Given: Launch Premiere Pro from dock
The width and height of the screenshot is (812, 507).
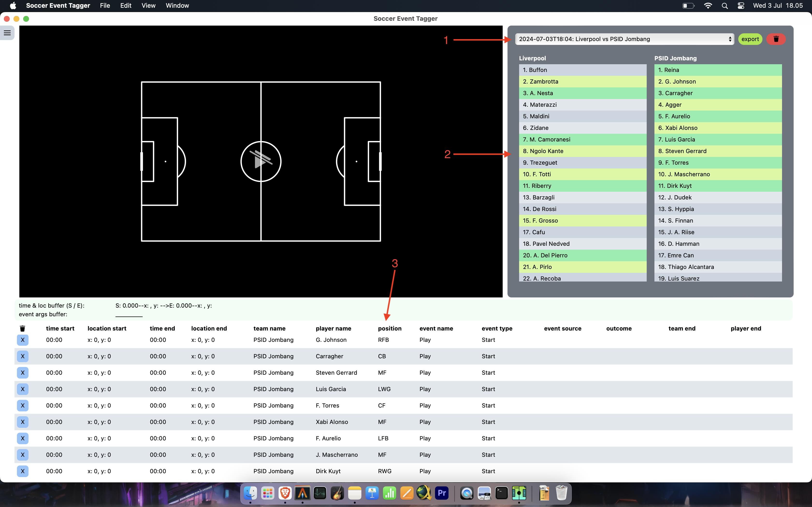Looking at the screenshot, I should (x=442, y=493).
